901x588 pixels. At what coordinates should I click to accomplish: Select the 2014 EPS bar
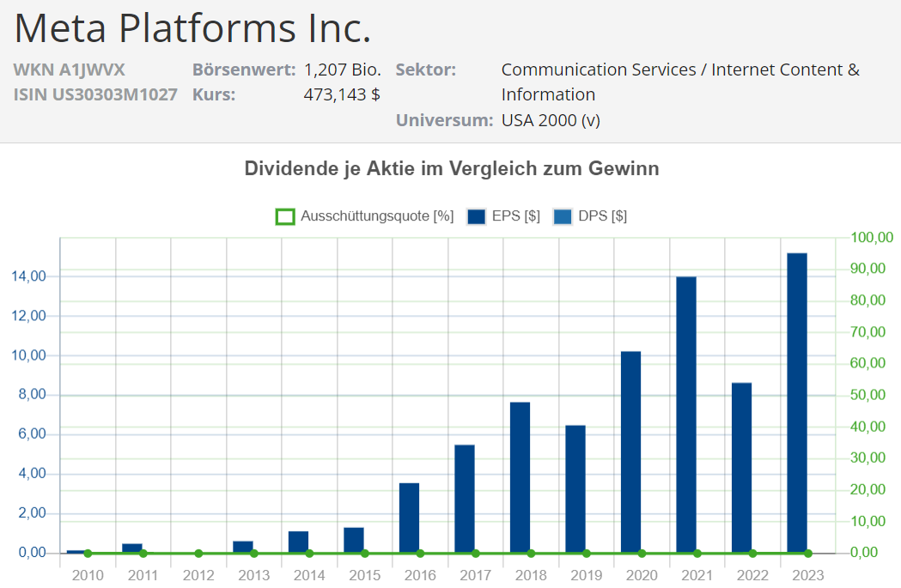(x=298, y=543)
